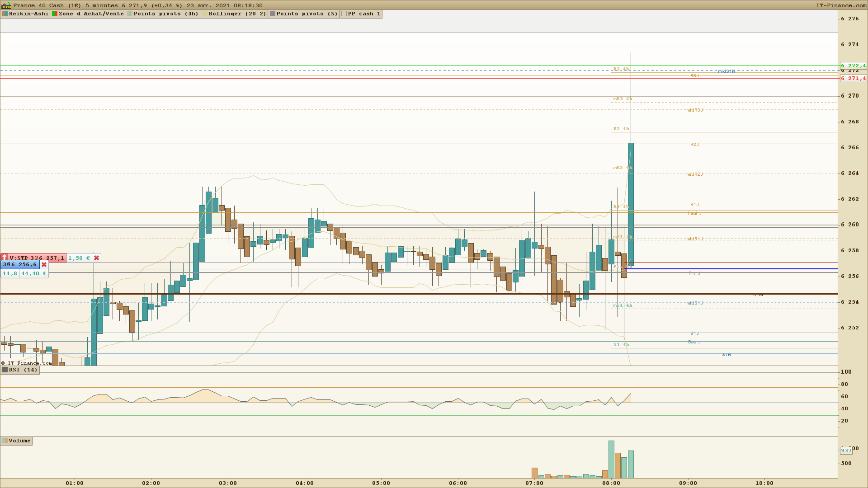Viewport: 868px width, 488px height.
Task: Click the Volume indicator color icon
Action: click(x=5, y=441)
